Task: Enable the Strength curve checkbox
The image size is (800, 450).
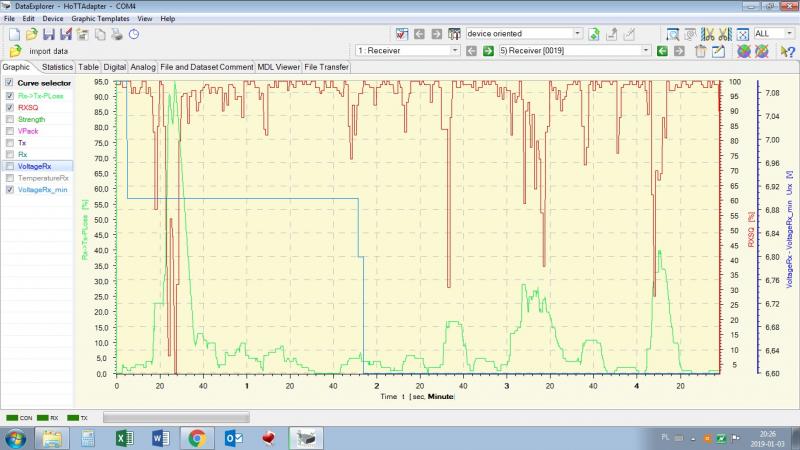Action: (9, 119)
